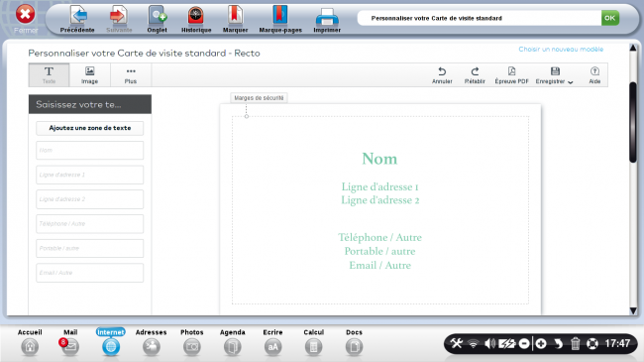Click the page scroll up arrow

[633, 49]
